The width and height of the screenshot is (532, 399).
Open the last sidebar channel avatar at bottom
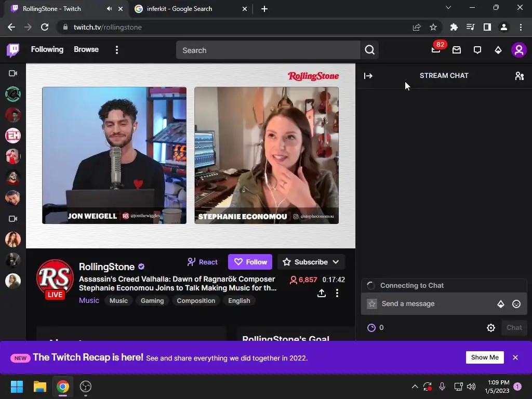[13, 281]
